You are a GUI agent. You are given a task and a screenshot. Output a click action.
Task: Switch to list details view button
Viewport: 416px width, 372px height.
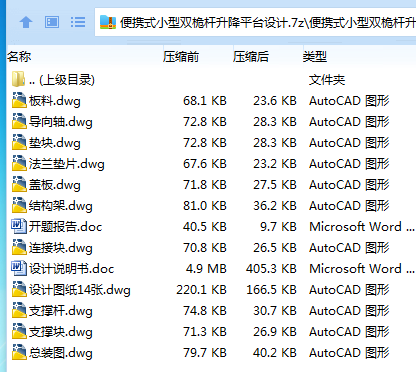point(78,22)
